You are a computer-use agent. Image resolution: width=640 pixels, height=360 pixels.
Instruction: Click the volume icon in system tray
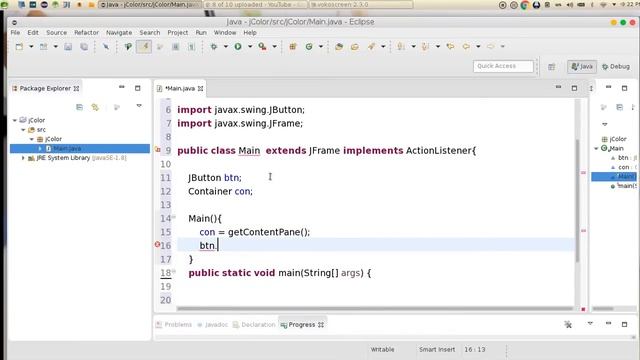tap(570, 5)
